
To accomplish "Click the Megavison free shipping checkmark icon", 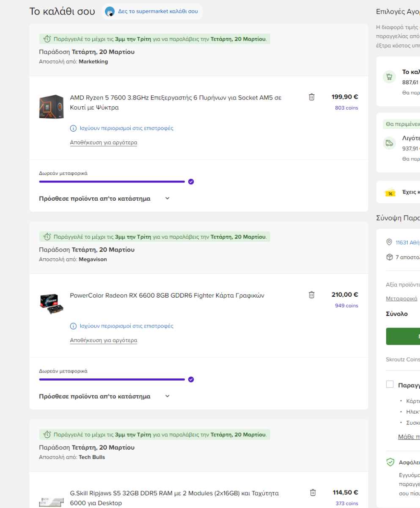I will 191,379.
